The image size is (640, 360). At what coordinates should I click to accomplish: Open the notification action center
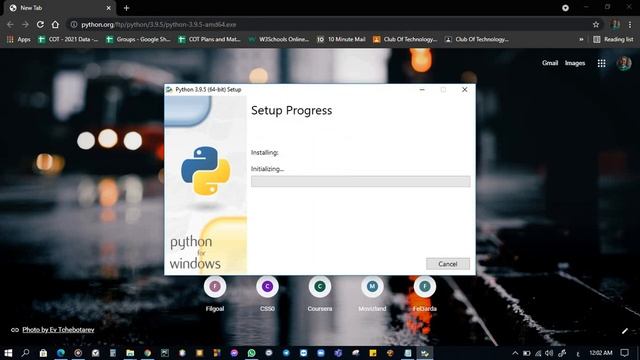tap(624, 353)
